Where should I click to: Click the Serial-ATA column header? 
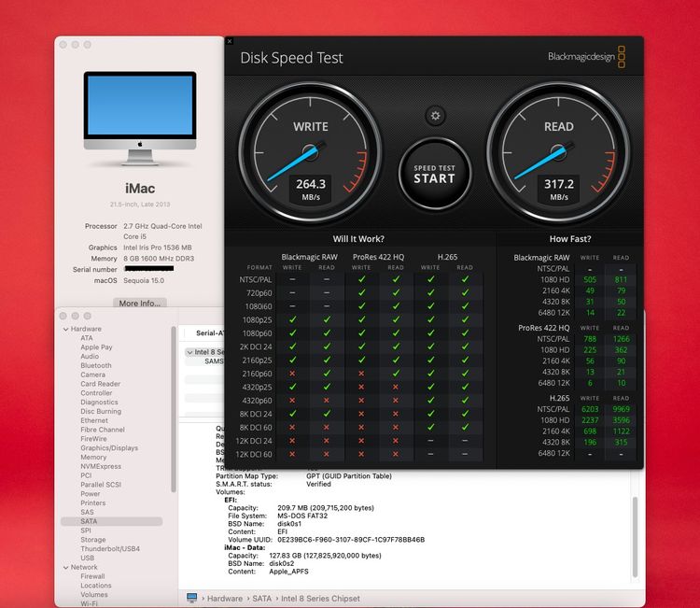point(210,332)
